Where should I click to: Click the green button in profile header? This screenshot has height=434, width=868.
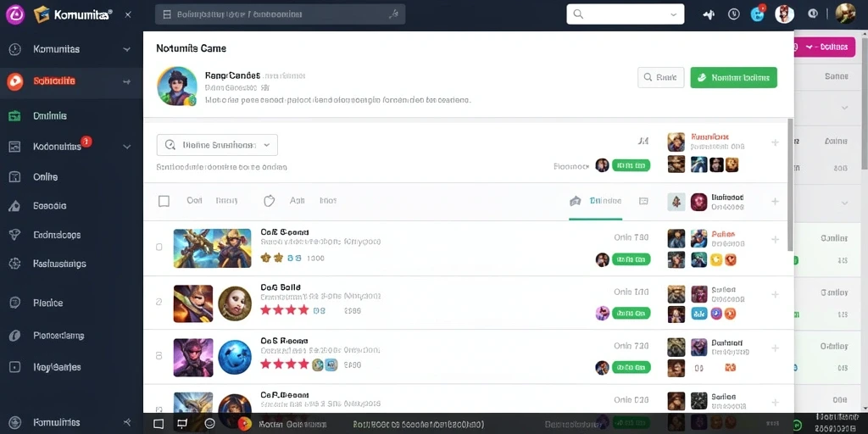click(733, 78)
